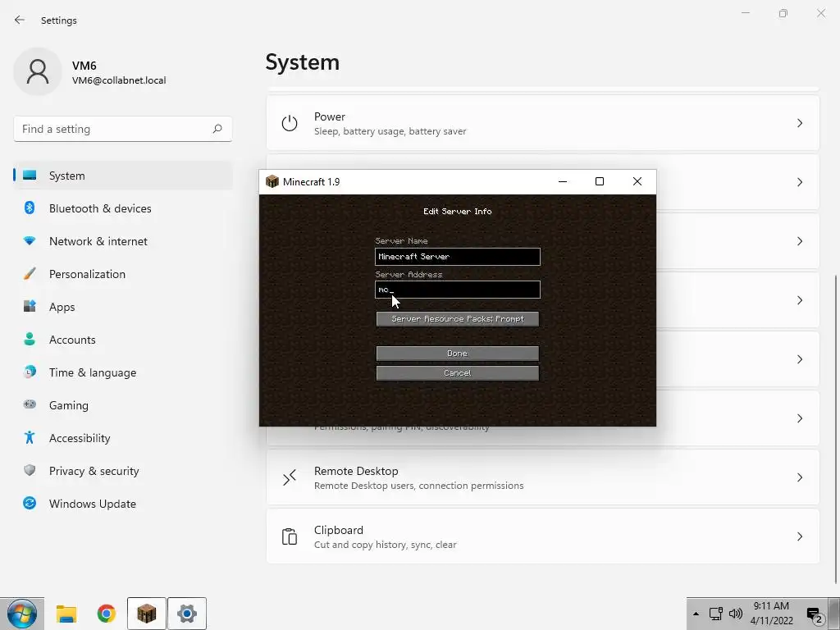Select Bluetooth & devices in sidebar
The image size is (840, 630).
(100, 208)
